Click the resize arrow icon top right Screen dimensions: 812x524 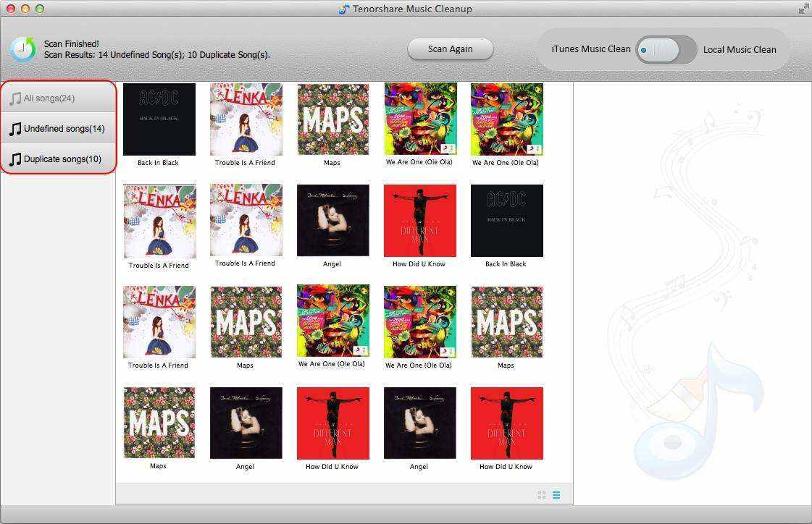(803, 9)
